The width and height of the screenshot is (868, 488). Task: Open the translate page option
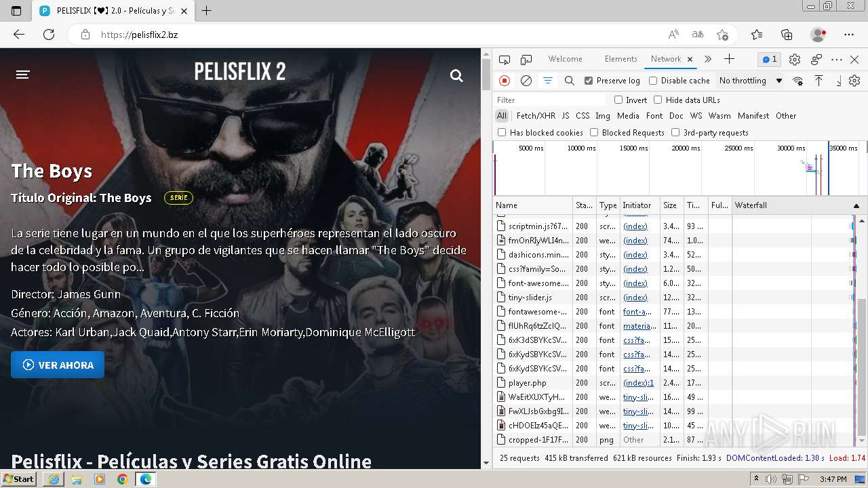tap(698, 35)
